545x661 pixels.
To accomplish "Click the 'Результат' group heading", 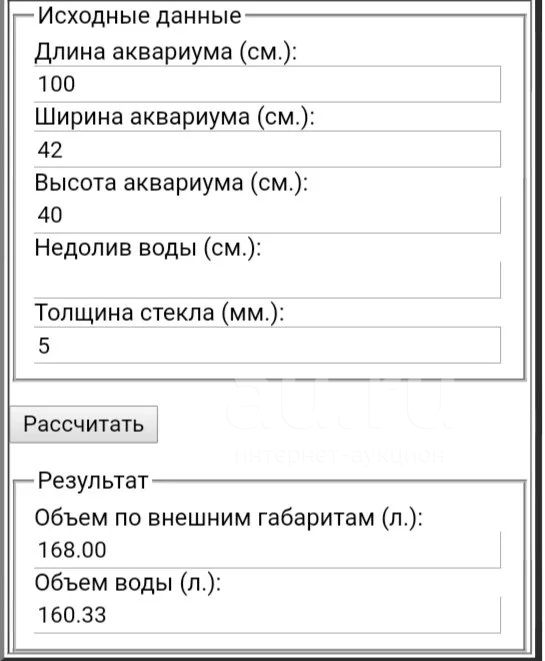I will tap(93, 481).
